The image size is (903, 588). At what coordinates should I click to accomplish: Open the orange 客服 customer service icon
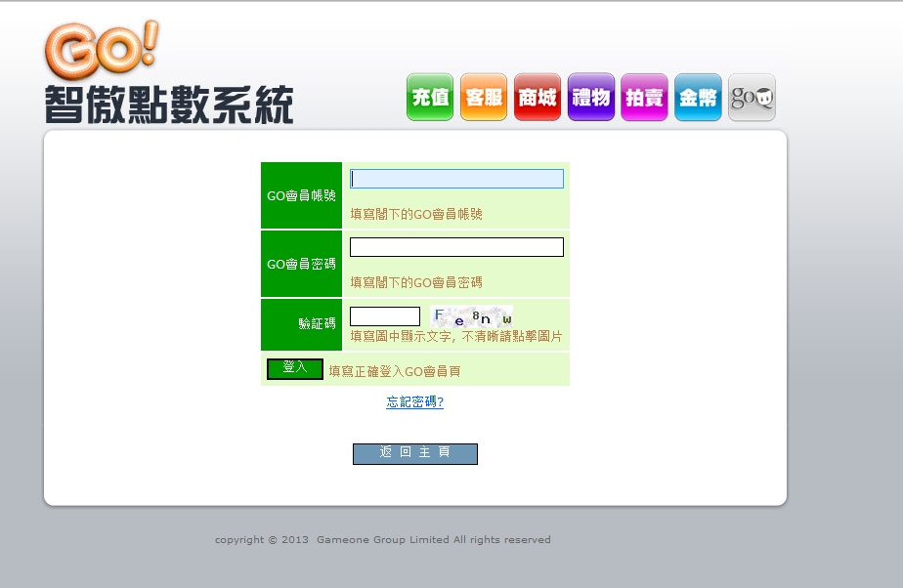click(484, 98)
